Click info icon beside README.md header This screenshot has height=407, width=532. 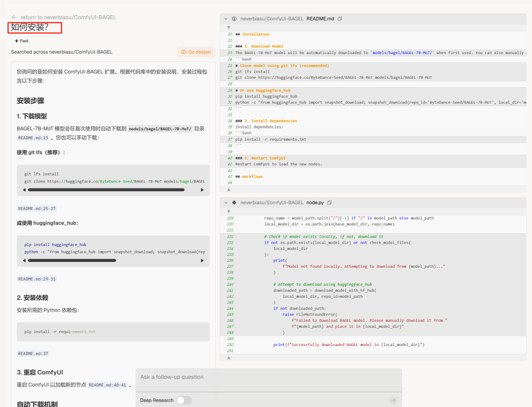234,19
